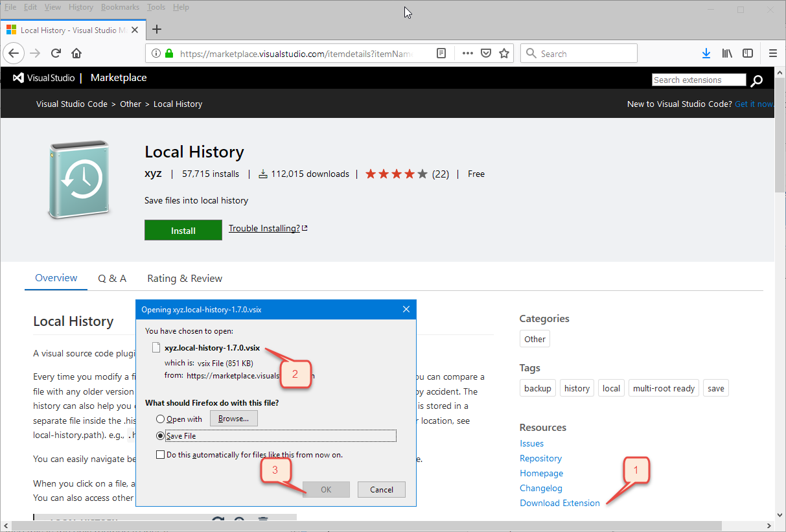Switch to the Rating & Review tab
This screenshot has width=786, height=532.
(x=185, y=279)
